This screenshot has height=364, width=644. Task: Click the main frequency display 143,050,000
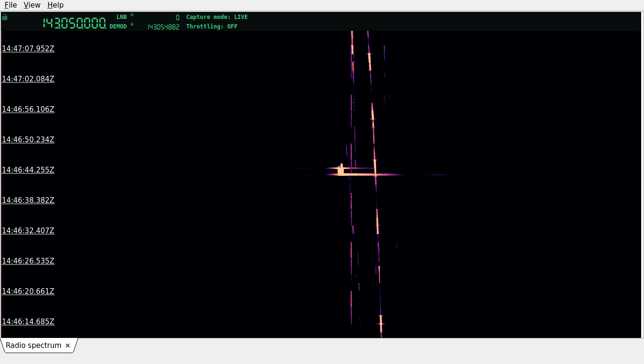click(x=74, y=23)
